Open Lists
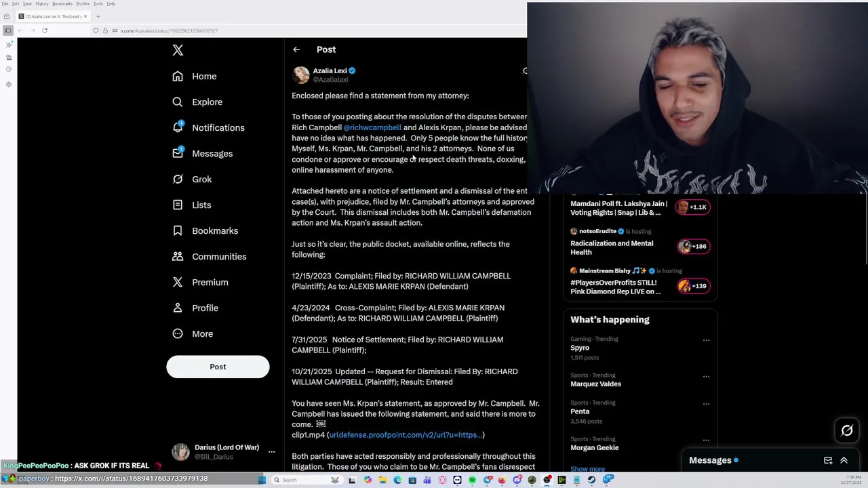 coord(191,205)
